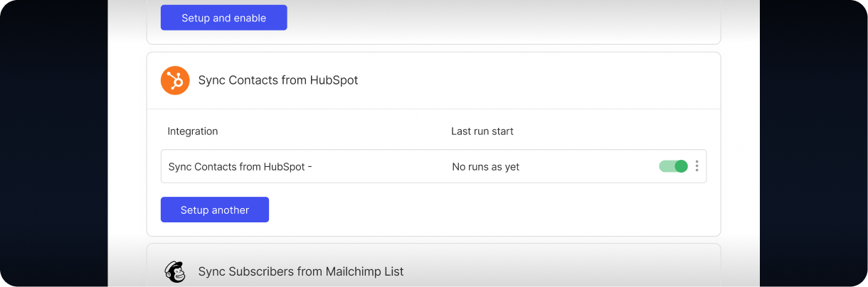Select the Sync Subscribers from Mailchimp List title
This screenshot has width=868, height=287.
301,271
